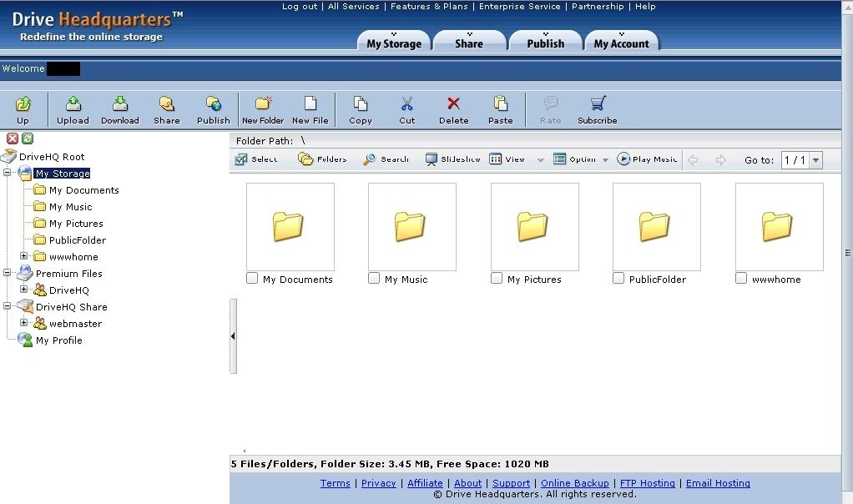Click the Cut scissors icon
This screenshot has height=504, width=853.
[x=407, y=103]
